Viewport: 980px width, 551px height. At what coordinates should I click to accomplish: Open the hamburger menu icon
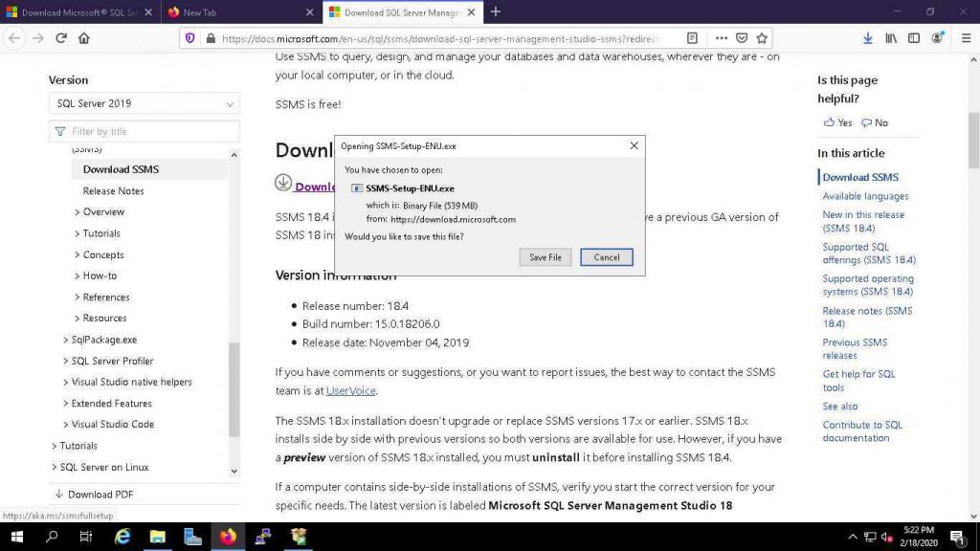click(964, 37)
